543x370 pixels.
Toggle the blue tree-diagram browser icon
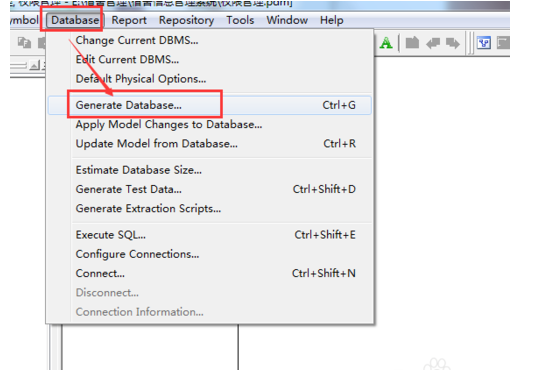click(484, 43)
